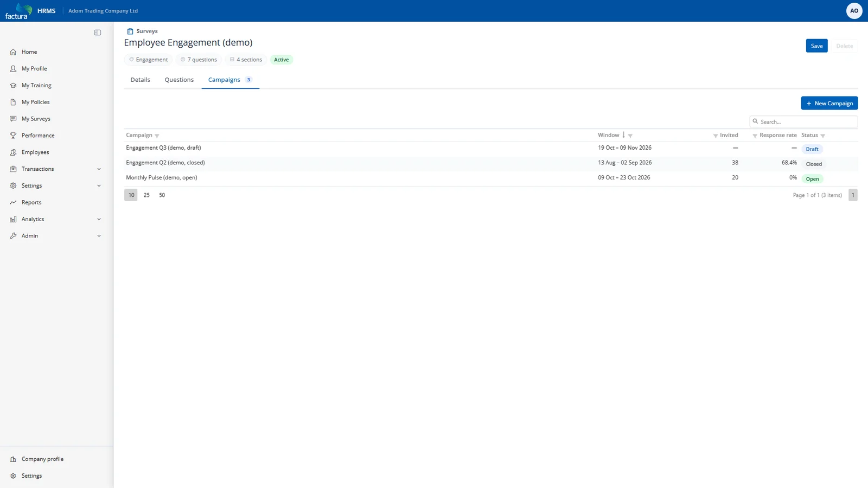The image size is (868, 488).
Task: Open the Home icon in the sidebar
Action: [x=13, y=52]
